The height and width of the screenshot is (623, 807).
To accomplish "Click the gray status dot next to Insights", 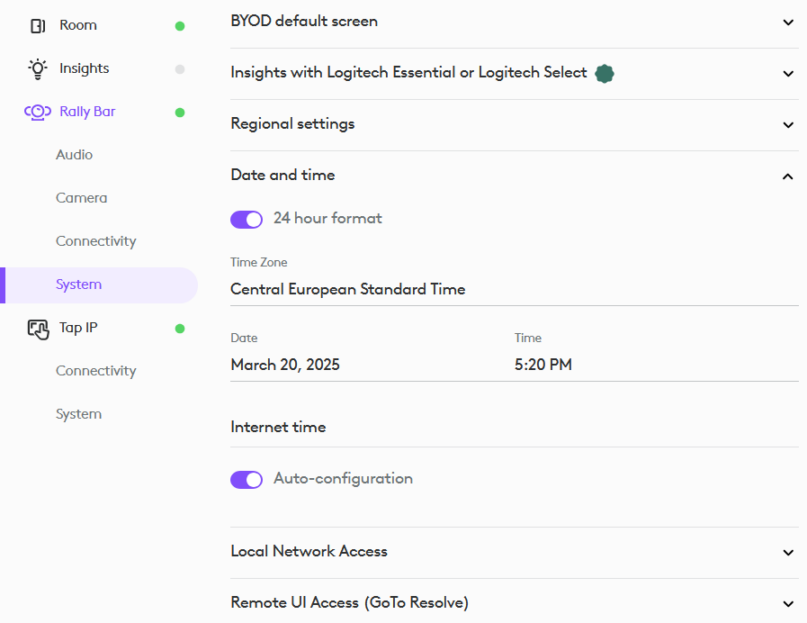I will click(180, 68).
